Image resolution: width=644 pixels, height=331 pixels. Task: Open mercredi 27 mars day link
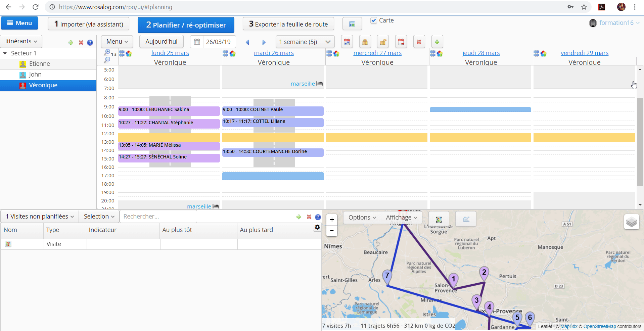(377, 53)
